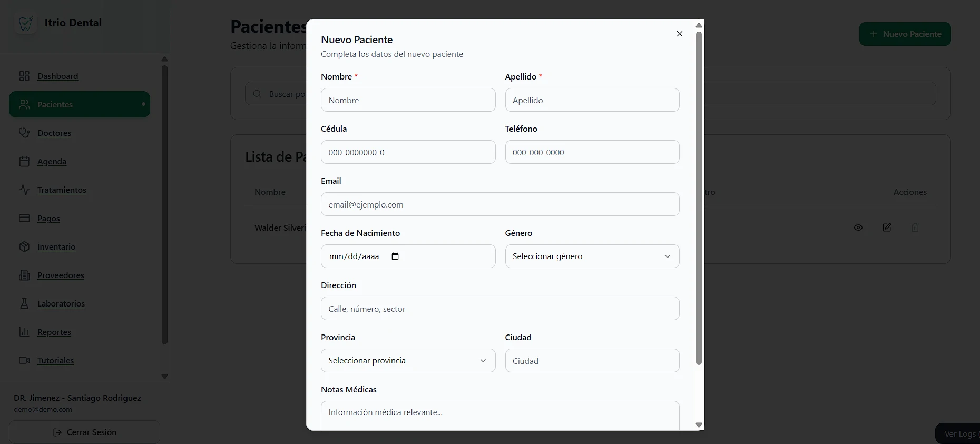Screen dimensions: 980x444
Task: Click the search magnifier icon
Action: tap(257, 94)
